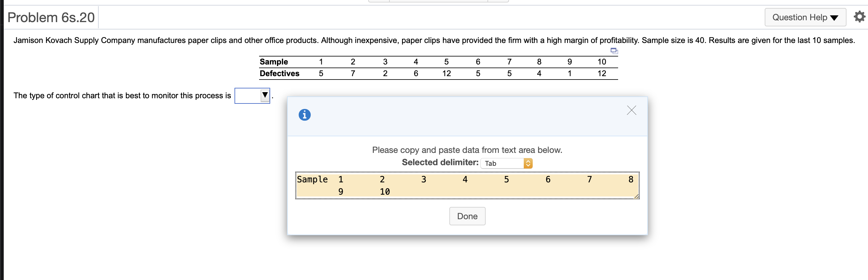Image resolution: width=868 pixels, height=280 pixels.
Task: Open the Selected delimiter Tab dropdown
Action: [x=506, y=163]
